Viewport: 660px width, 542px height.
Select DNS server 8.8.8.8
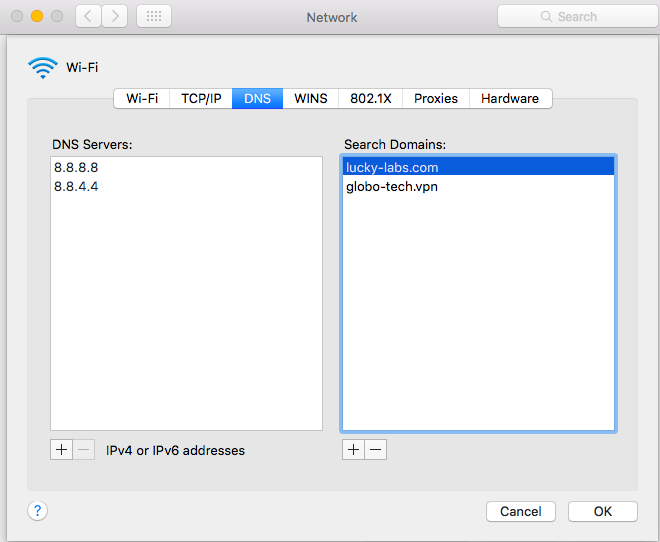click(77, 168)
